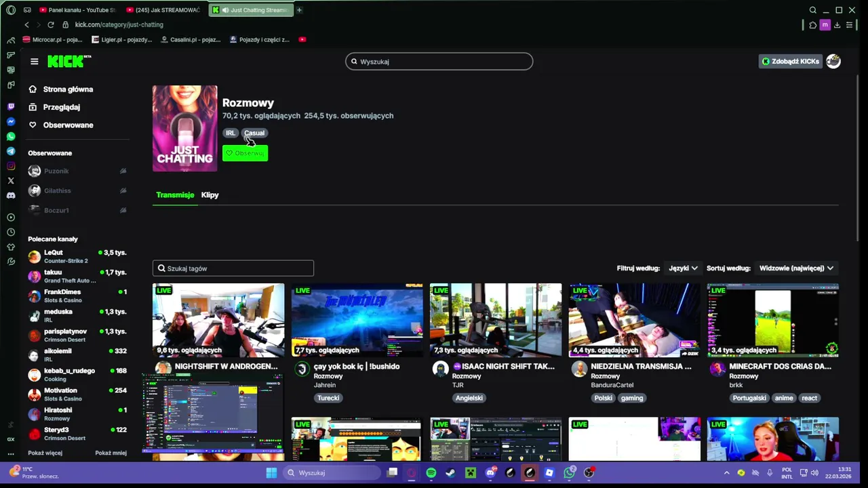Open the Widzowie (najwięcej) sort dropdown
This screenshot has height=488, width=868.
(796, 268)
